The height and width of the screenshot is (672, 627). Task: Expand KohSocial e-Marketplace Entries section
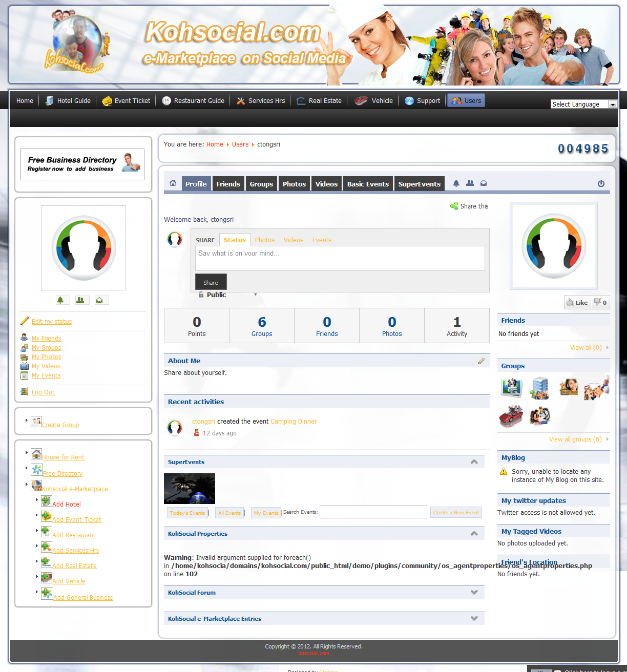(x=474, y=619)
